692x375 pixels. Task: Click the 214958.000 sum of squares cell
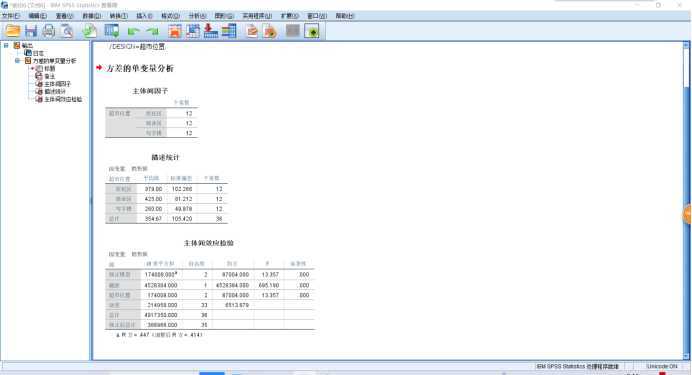tap(162, 305)
